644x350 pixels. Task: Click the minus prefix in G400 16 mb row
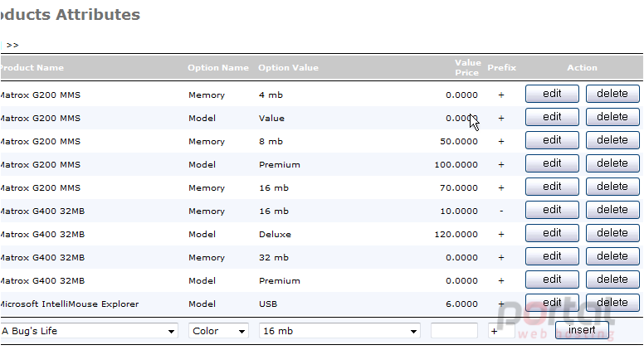pos(501,211)
